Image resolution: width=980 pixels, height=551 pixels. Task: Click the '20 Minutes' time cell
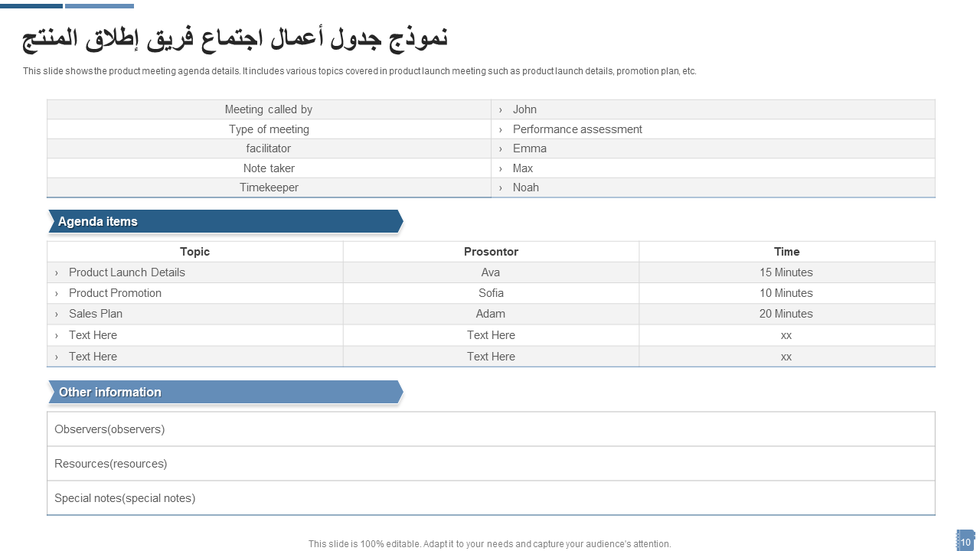coord(787,314)
